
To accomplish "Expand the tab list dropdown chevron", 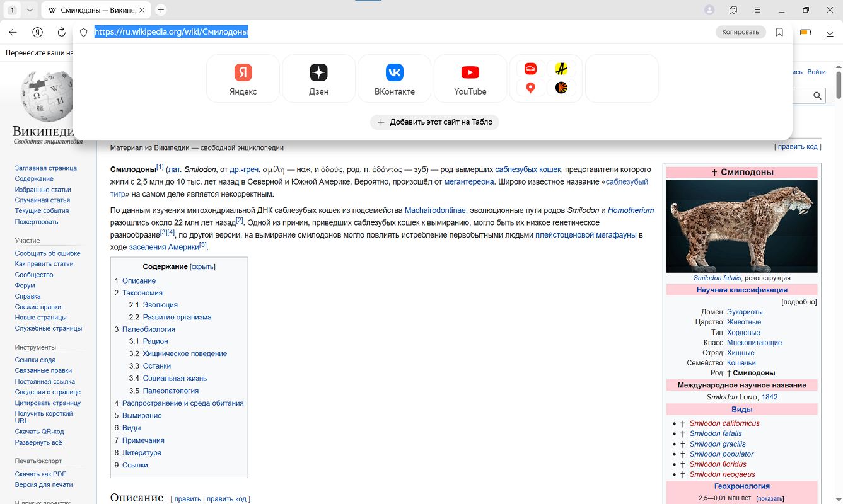I will 30,10.
